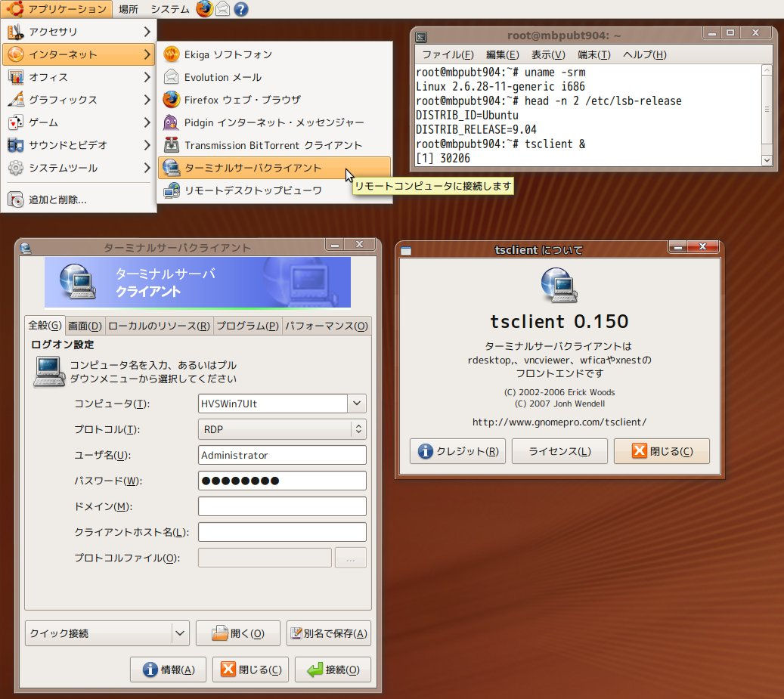Open ターミナルサーバクライアント menu entry
Screen dimensions: 784x699
pyautogui.click(x=274, y=168)
